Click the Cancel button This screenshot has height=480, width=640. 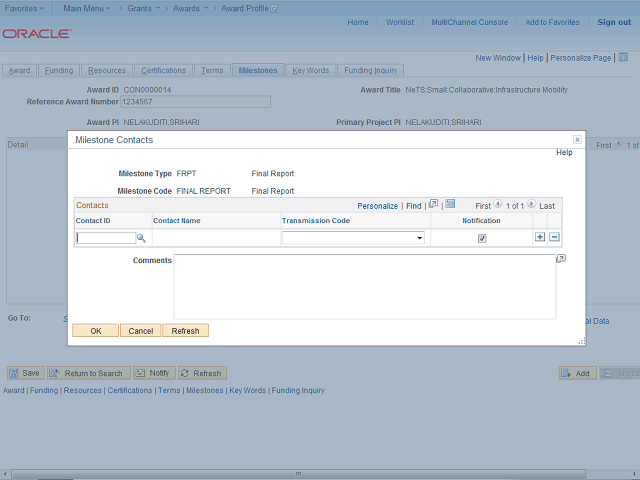point(140,330)
